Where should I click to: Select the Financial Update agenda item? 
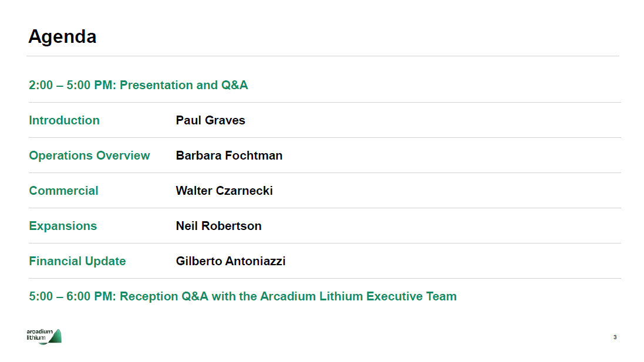point(77,261)
